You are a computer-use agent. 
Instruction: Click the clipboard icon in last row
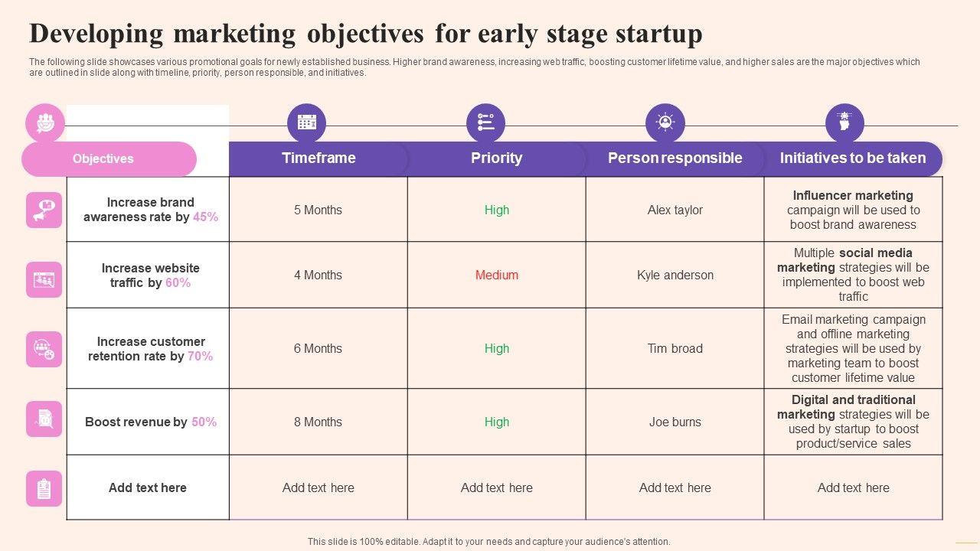pos(44,488)
